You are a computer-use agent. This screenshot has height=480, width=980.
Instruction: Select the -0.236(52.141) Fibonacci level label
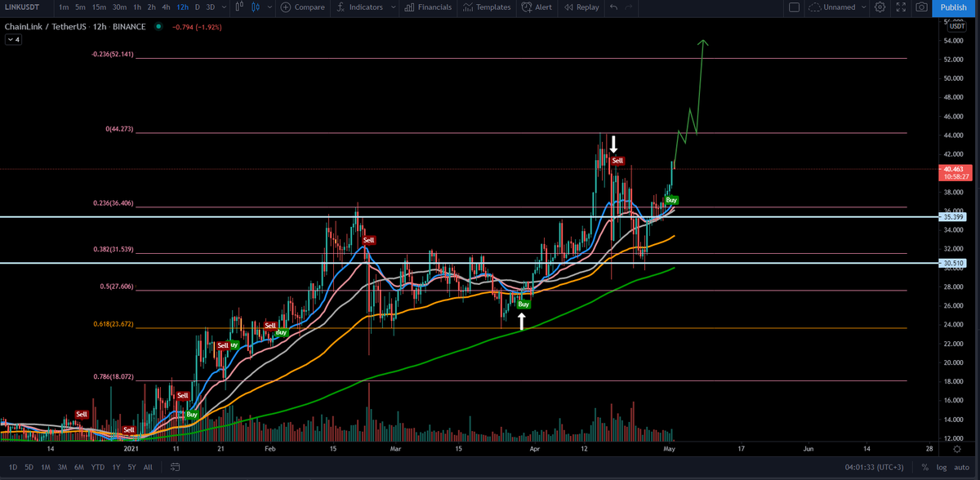(112, 55)
